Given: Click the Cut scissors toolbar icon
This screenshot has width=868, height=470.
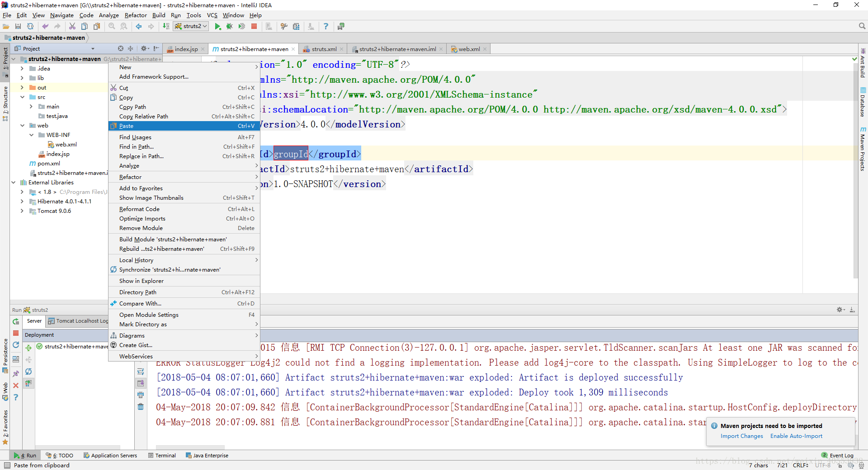Looking at the screenshot, I should click(72, 26).
